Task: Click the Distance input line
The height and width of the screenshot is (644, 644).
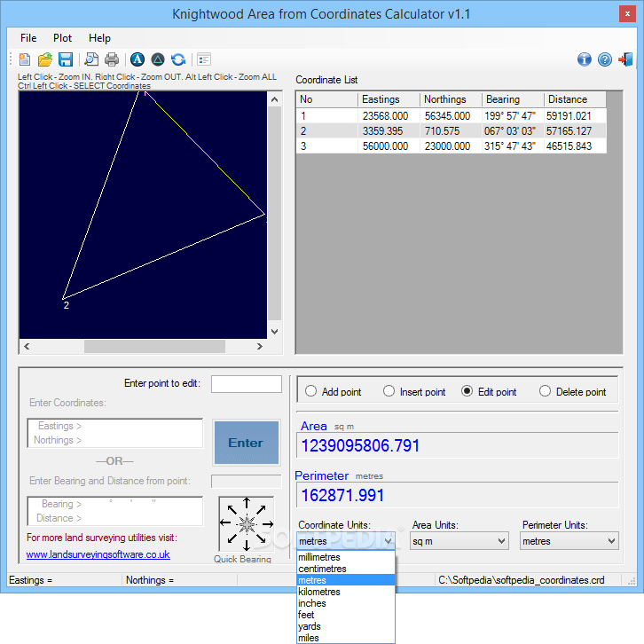Action: point(115,518)
